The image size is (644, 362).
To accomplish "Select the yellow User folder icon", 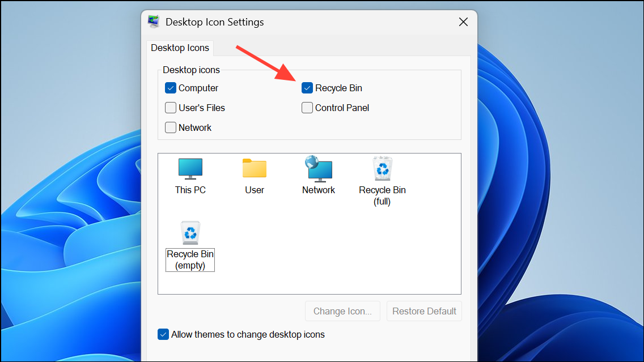I will pyautogui.click(x=254, y=169).
